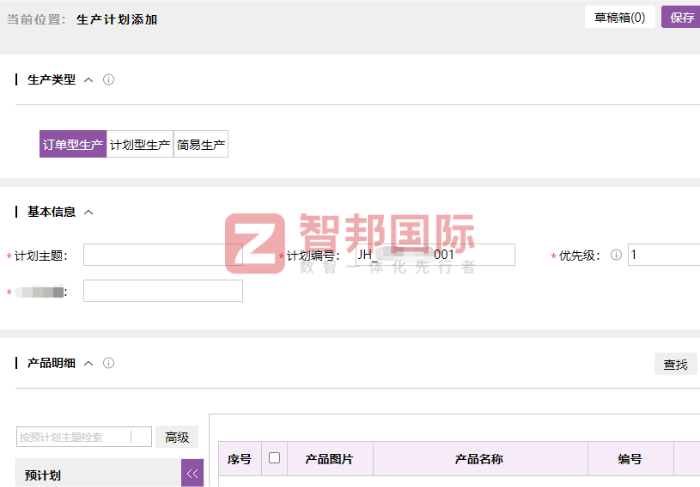
Task: Switch to 简易生产 production type
Action: (x=201, y=145)
